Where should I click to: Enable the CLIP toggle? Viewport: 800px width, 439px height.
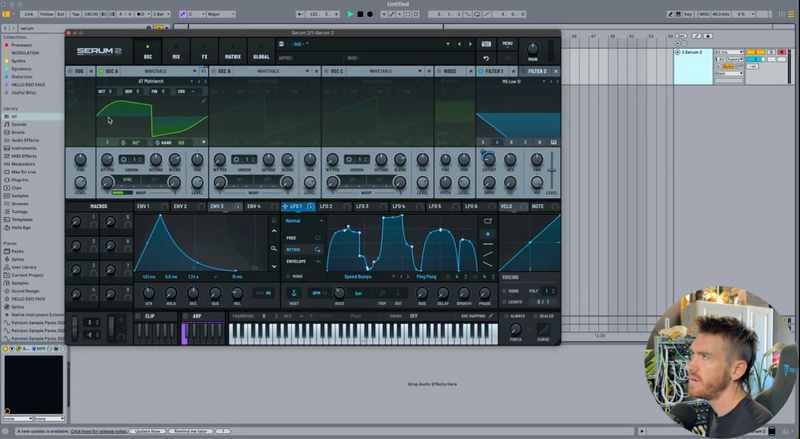pyautogui.click(x=138, y=316)
